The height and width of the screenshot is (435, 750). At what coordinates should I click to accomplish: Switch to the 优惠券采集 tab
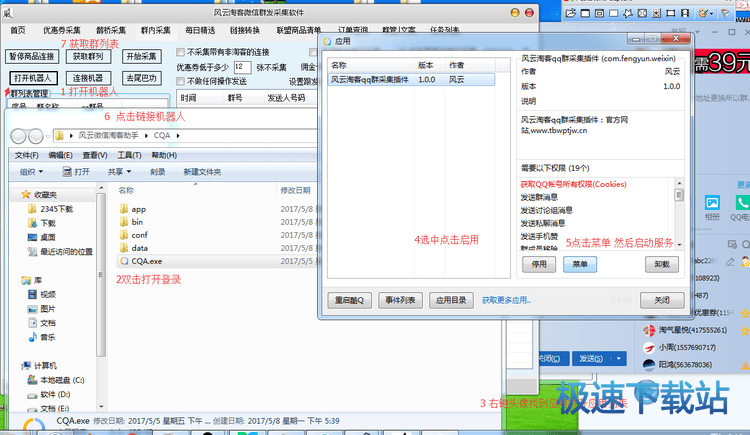[x=62, y=30]
